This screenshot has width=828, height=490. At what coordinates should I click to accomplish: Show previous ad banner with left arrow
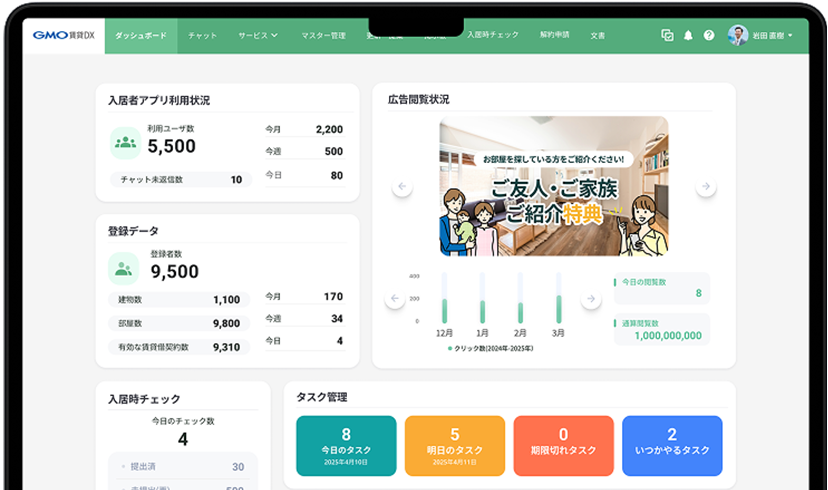coord(402,187)
